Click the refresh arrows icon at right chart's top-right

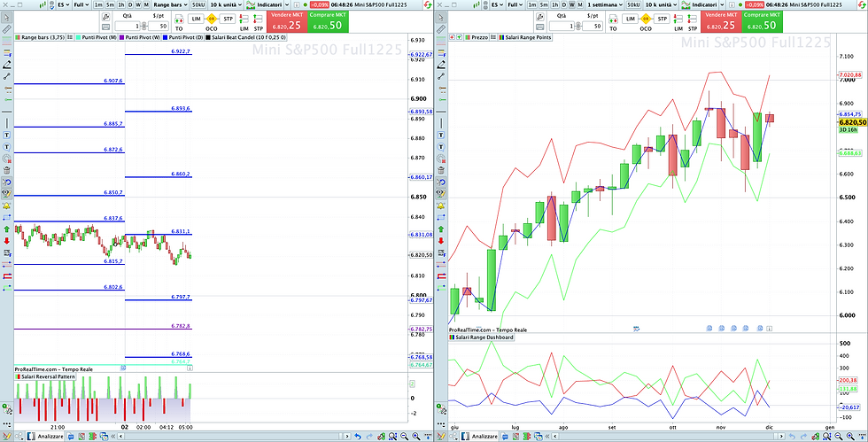863,4
